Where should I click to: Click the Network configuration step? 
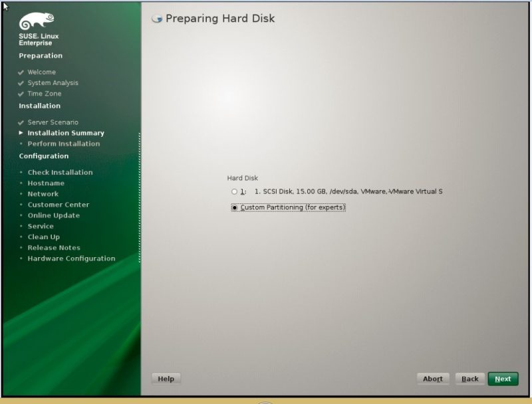(x=43, y=194)
